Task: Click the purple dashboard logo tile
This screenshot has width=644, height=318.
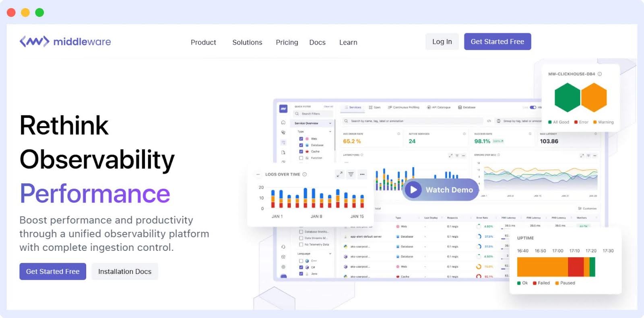Action: point(283,109)
